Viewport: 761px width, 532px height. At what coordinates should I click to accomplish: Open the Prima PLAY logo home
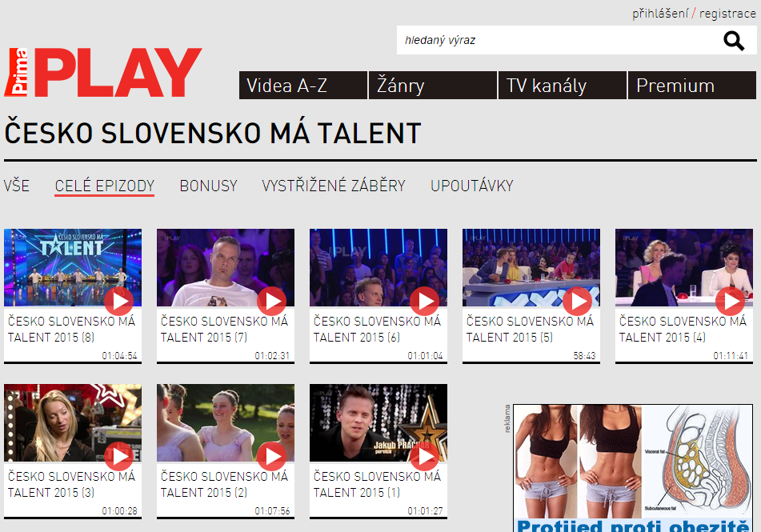pos(103,72)
